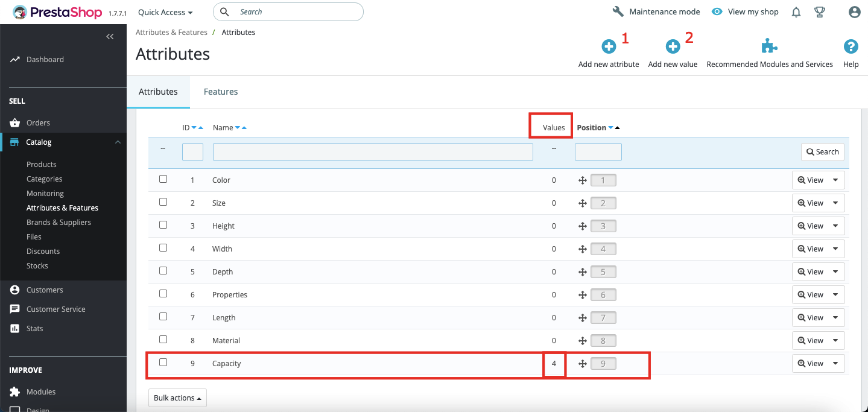Open Recommended Modules puzzle icon
Image resolution: width=868 pixels, height=412 pixels.
pyautogui.click(x=770, y=46)
